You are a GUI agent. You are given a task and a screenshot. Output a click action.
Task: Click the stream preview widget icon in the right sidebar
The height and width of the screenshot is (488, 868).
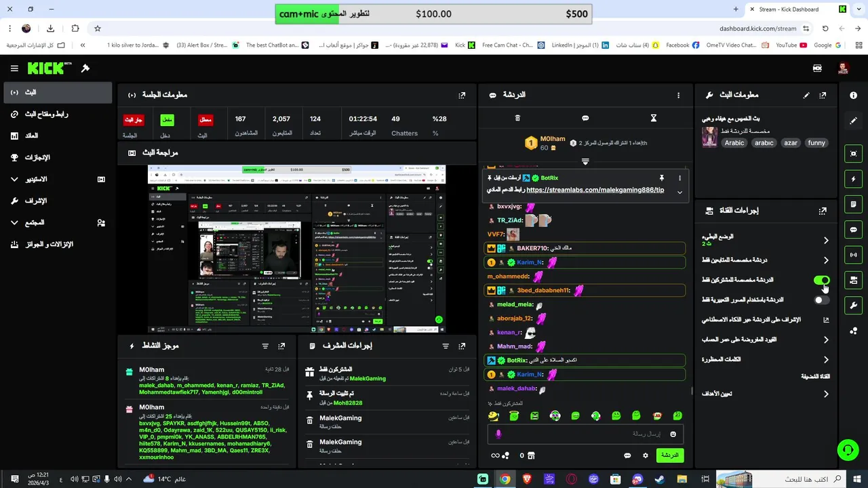pyautogui.click(x=853, y=154)
